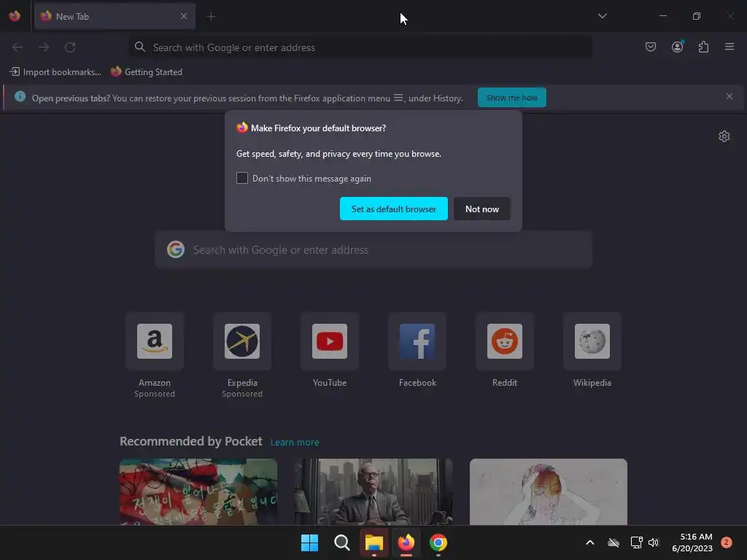Click Import bookmarks in bookmarks toolbar
Image resolution: width=747 pixels, height=560 pixels.
[x=55, y=72]
